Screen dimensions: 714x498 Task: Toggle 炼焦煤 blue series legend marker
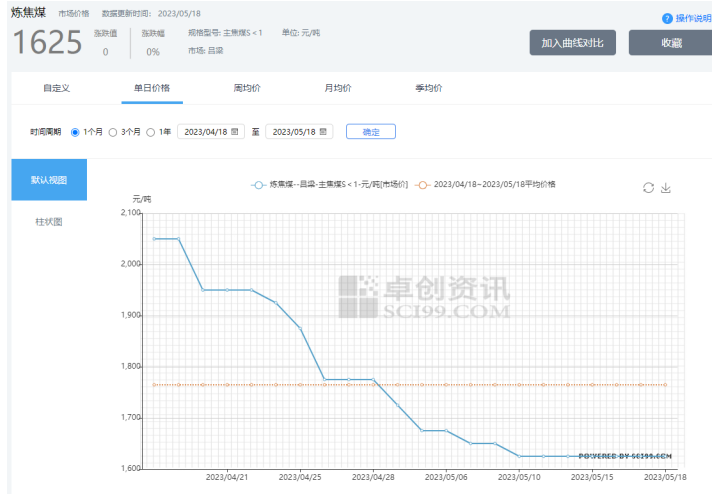click(x=259, y=185)
